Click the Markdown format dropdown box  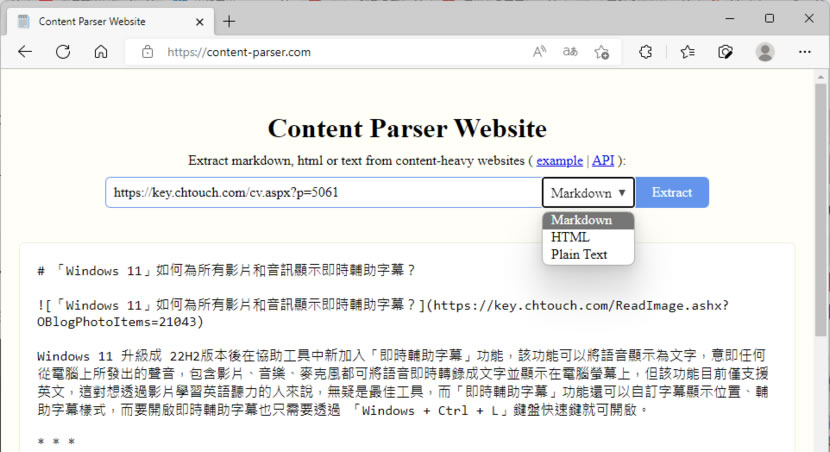click(588, 193)
